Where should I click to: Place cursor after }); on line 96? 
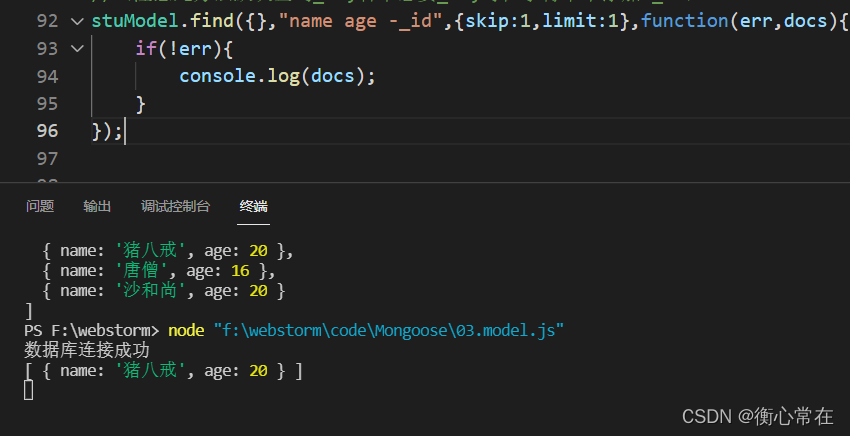click(125, 131)
